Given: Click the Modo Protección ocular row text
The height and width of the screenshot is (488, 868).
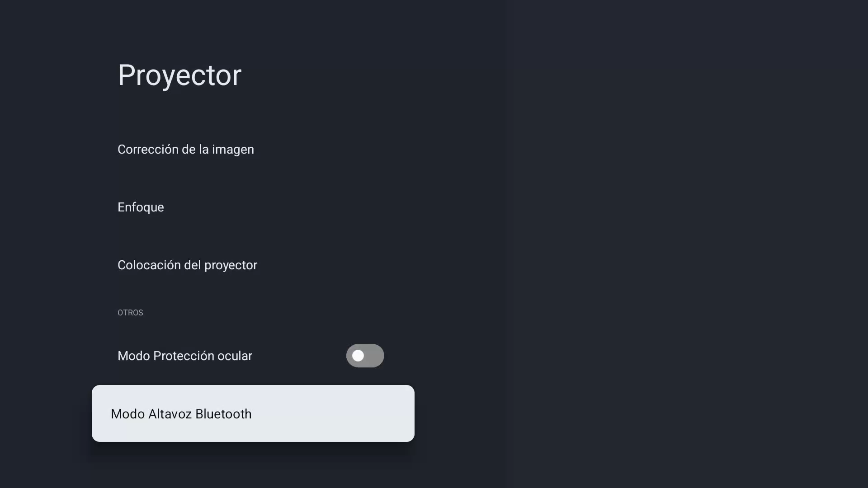Looking at the screenshot, I should (x=184, y=356).
